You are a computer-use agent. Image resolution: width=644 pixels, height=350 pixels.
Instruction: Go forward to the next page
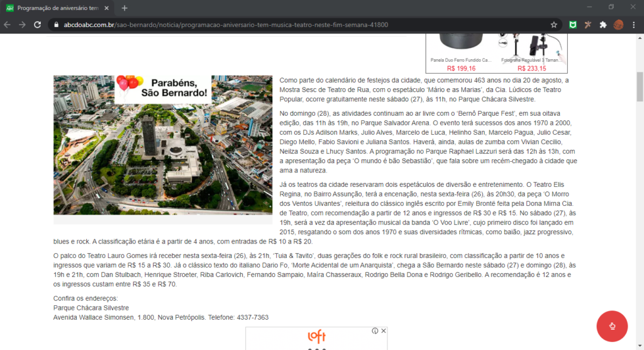point(22,25)
